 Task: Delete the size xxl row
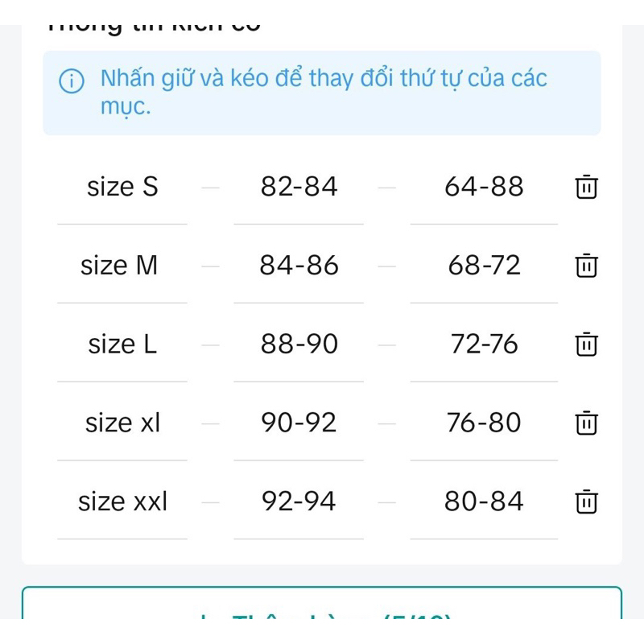[x=586, y=502]
